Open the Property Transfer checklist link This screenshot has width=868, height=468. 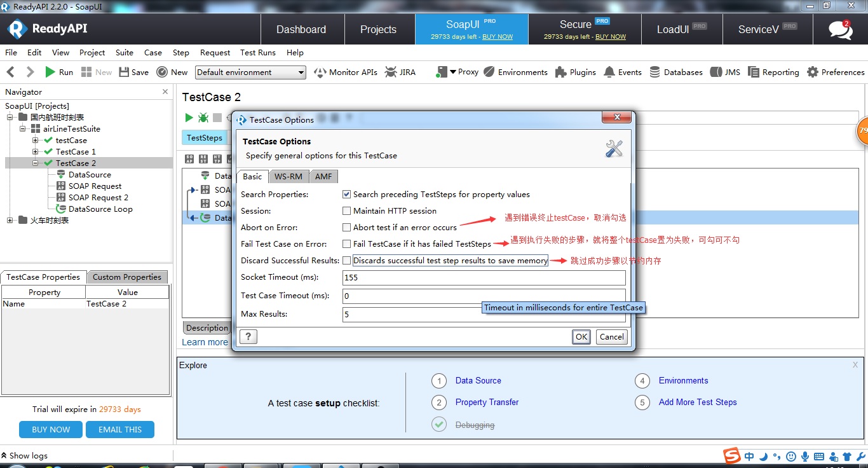487,403
